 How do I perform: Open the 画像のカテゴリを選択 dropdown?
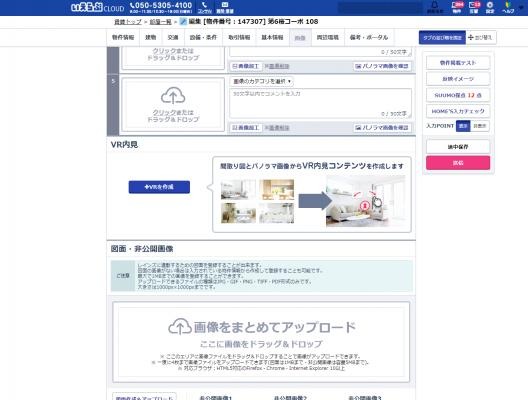pyautogui.click(x=262, y=81)
